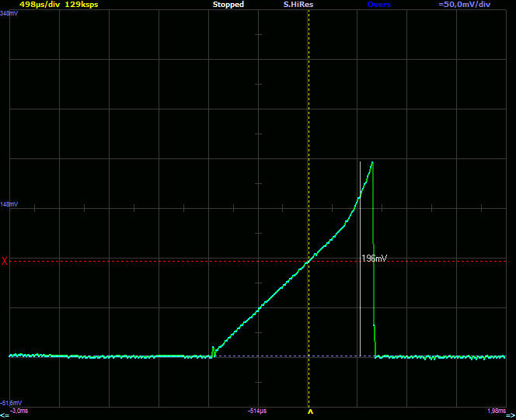Click the -51.6mV bottom voltage label
Viewport: 516px width, 420px height.
tap(11, 403)
